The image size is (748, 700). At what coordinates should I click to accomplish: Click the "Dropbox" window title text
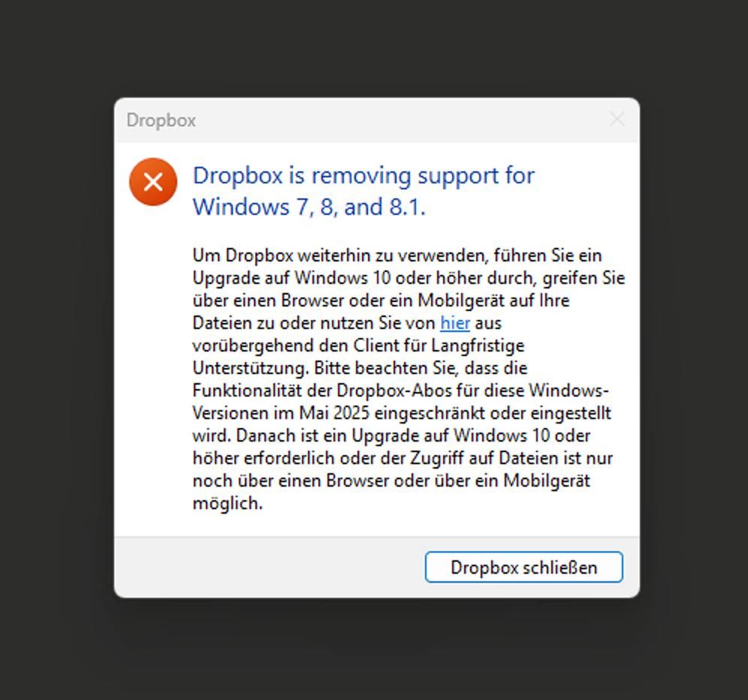[161, 120]
